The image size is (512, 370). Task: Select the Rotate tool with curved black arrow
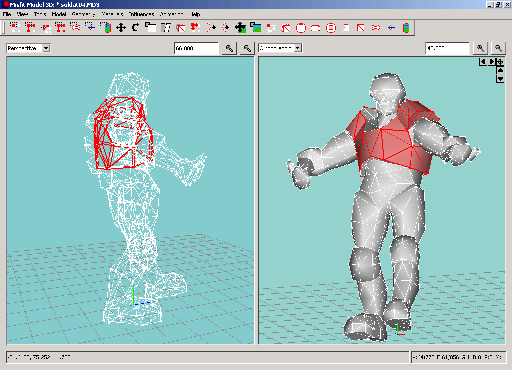[135, 27]
